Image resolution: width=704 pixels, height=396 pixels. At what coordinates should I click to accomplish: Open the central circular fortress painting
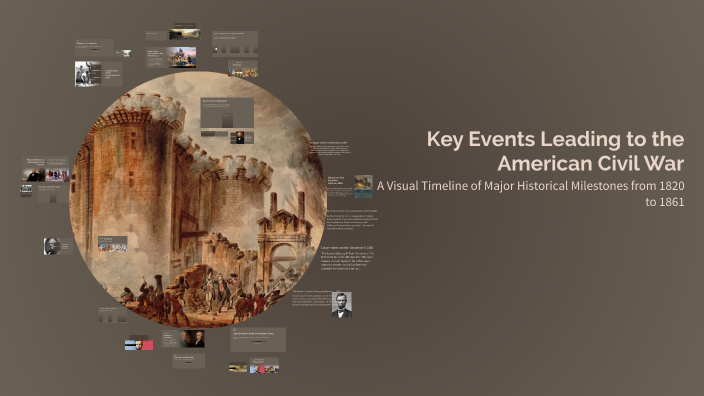point(198,200)
